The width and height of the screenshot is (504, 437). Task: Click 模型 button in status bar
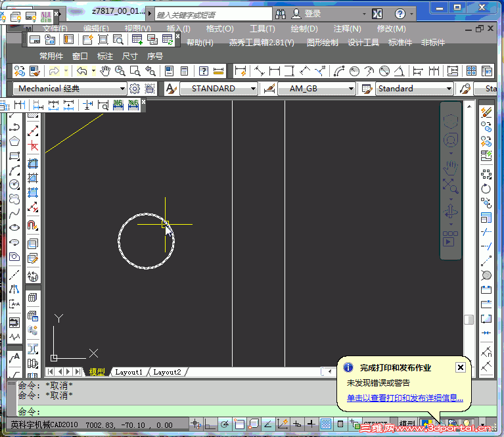[407, 424]
